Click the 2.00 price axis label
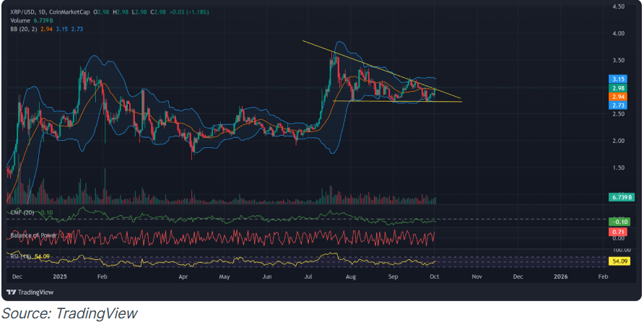The height and width of the screenshot is (322, 644). point(618,141)
